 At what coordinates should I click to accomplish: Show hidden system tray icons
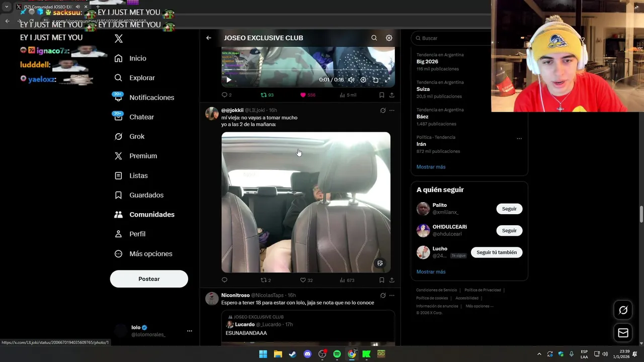coord(539,354)
